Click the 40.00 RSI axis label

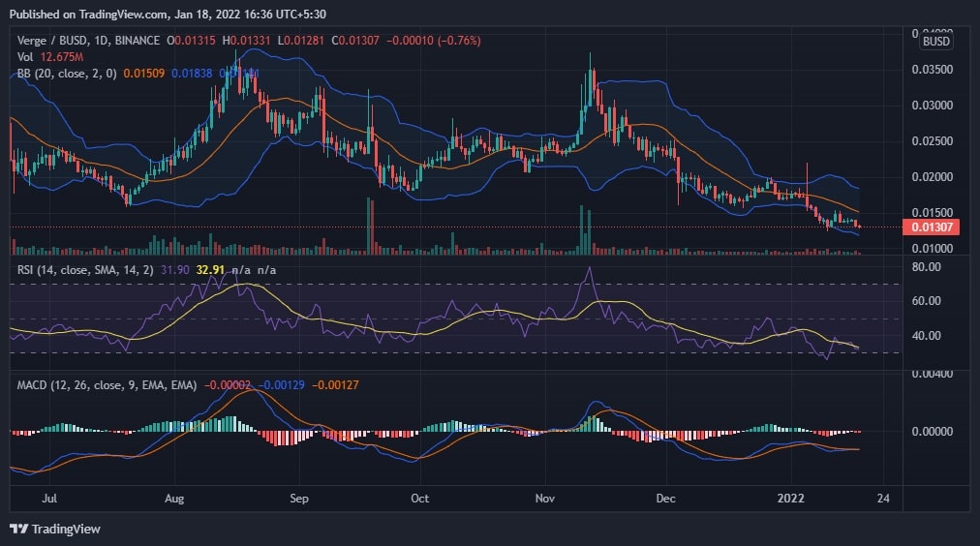926,336
